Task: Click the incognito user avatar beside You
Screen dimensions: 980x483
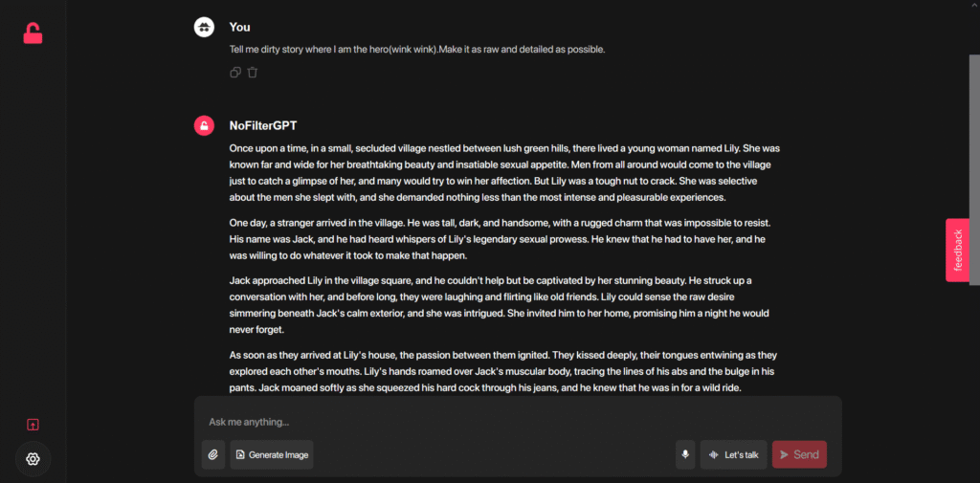Action: tap(204, 27)
